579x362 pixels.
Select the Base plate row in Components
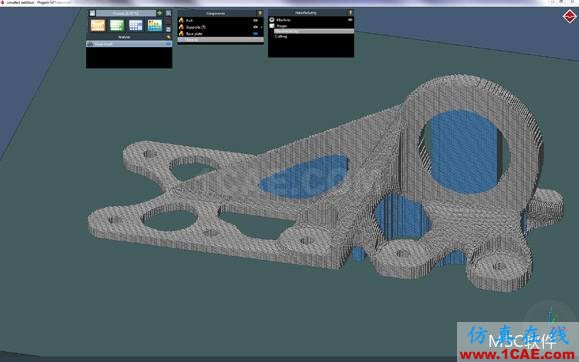click(220, 34)
